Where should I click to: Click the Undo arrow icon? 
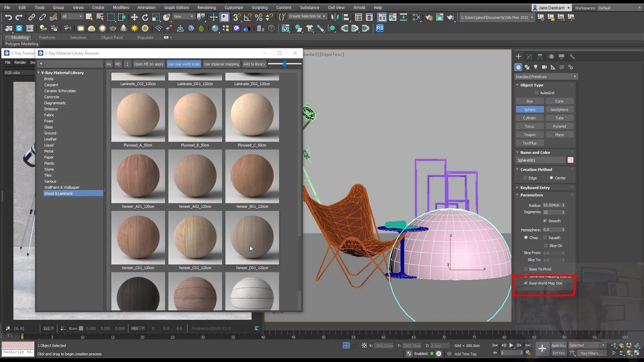8,17
